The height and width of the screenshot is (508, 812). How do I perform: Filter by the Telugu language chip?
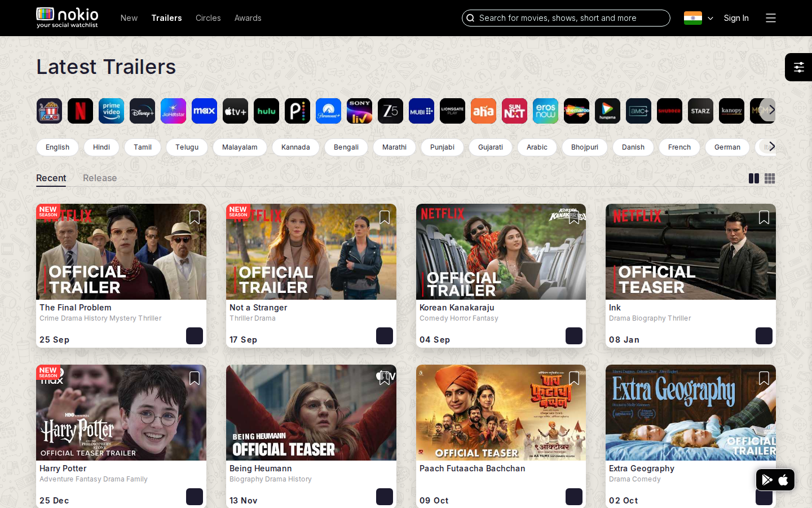187,147
